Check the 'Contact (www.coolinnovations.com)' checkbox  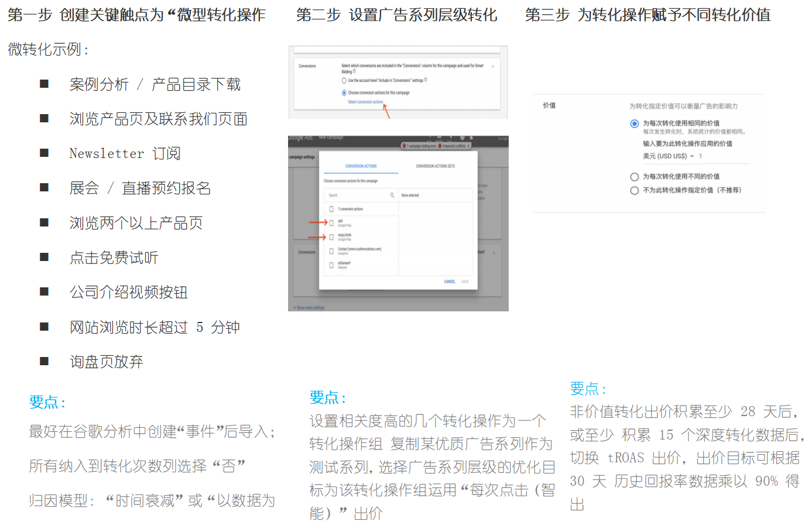tap(331, 251)
